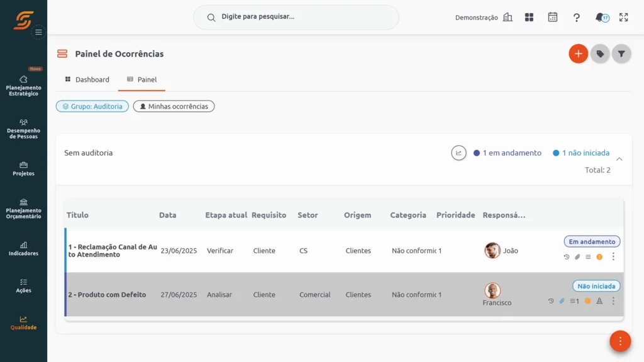Select the Painel tab
This screenshot has height=362, width=644.
pos(142,80)
